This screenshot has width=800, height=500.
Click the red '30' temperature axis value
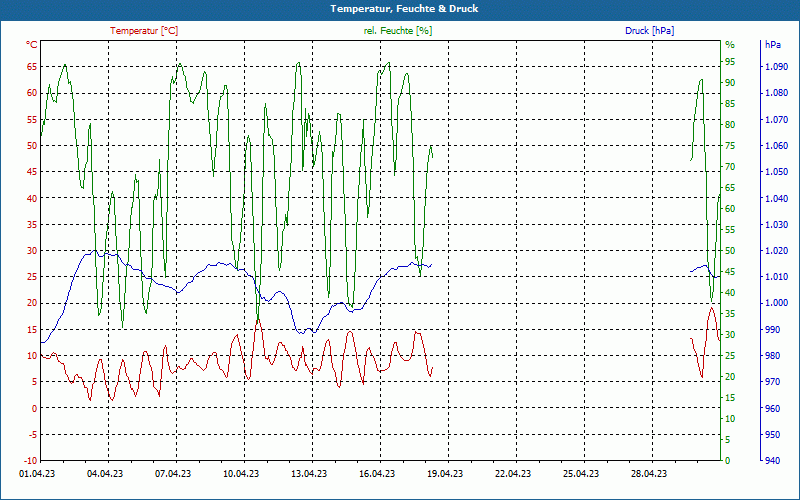[32, 251]
